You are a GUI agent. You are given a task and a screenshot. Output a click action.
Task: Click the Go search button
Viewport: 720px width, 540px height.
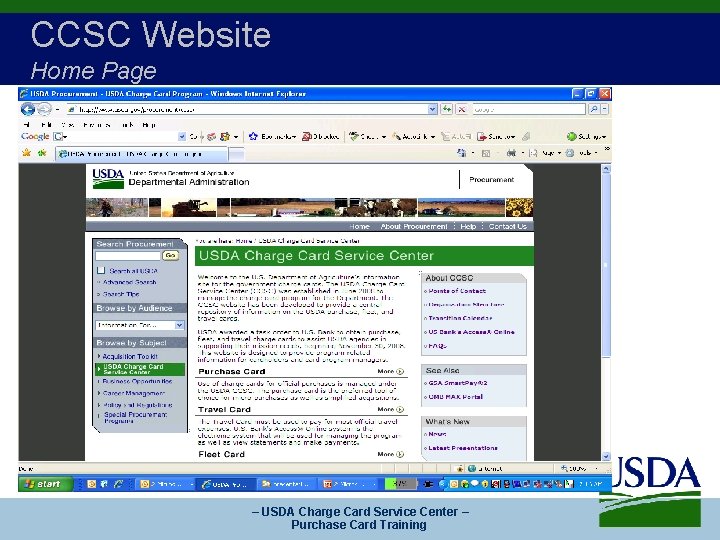click(x=170, y=255)
